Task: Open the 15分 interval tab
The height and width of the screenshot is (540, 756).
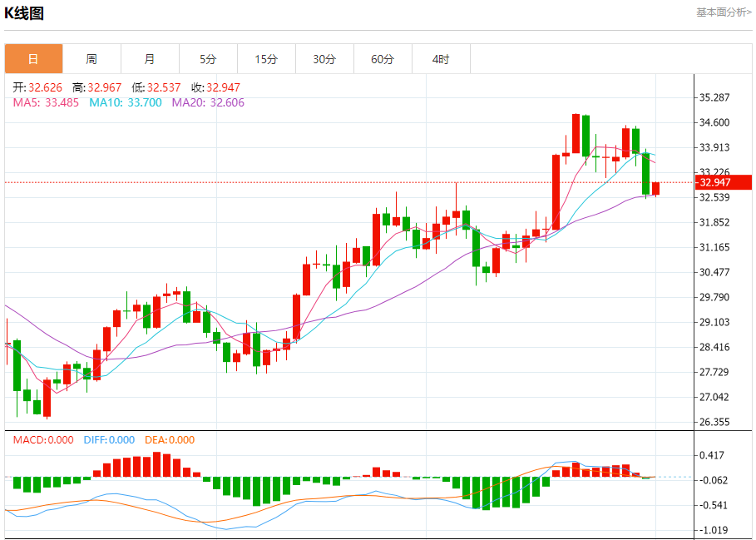Action: [266, 59]
